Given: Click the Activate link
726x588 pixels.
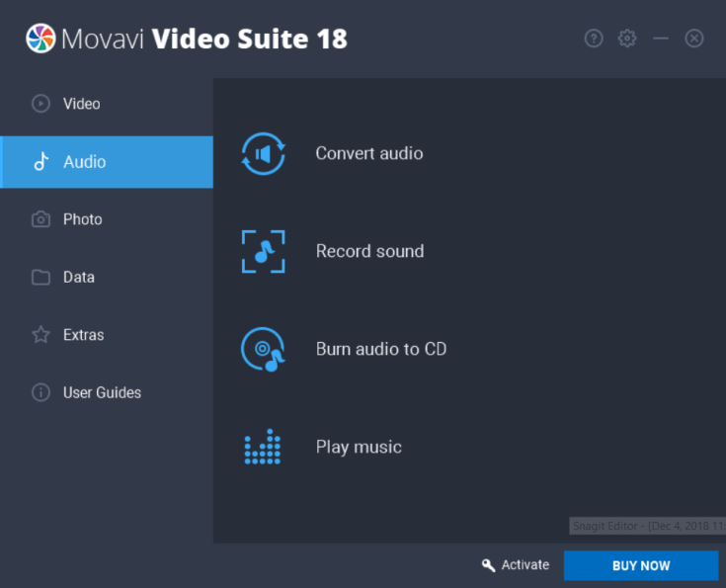Looking at the screenshot, I should pos(525,565).
